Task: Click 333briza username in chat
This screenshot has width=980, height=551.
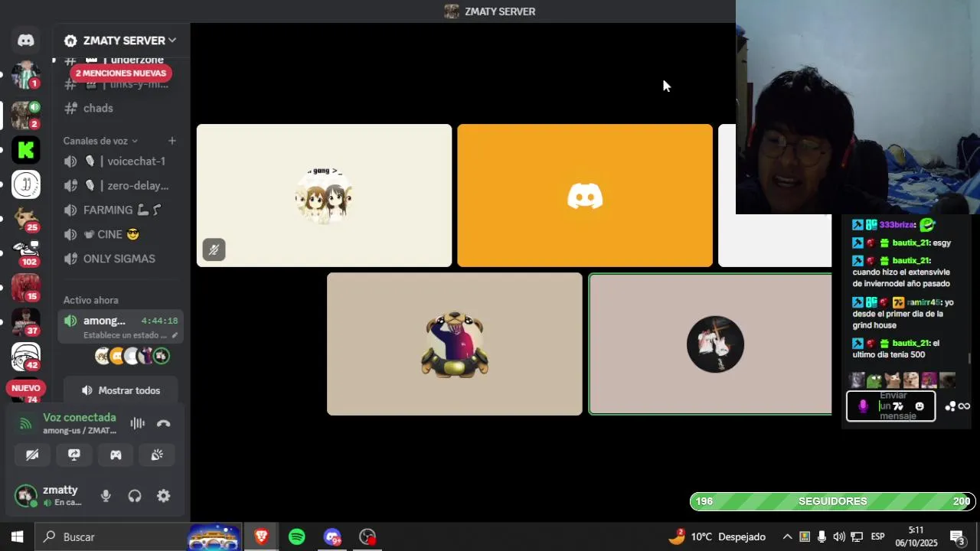Action: [897, 225]
